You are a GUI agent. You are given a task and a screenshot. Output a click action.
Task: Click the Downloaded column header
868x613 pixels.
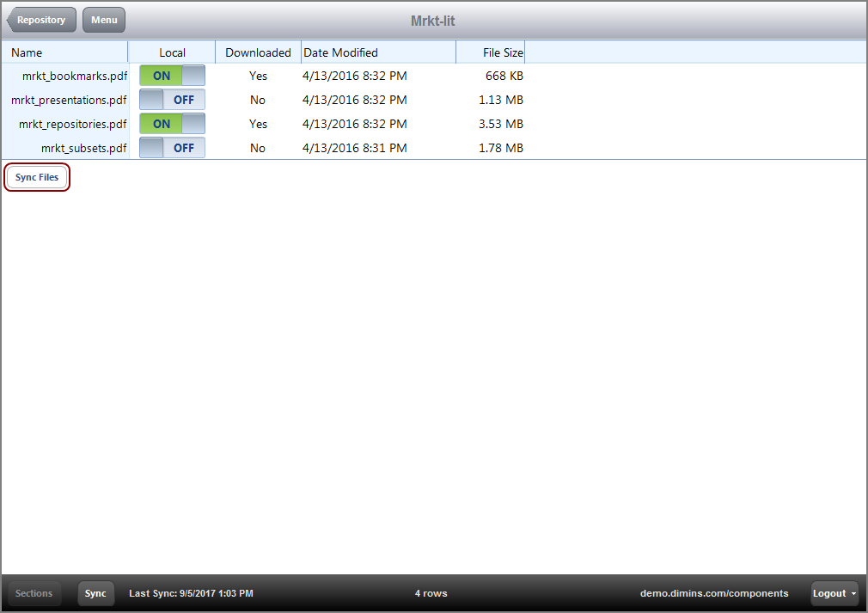[x=258, y=52]
